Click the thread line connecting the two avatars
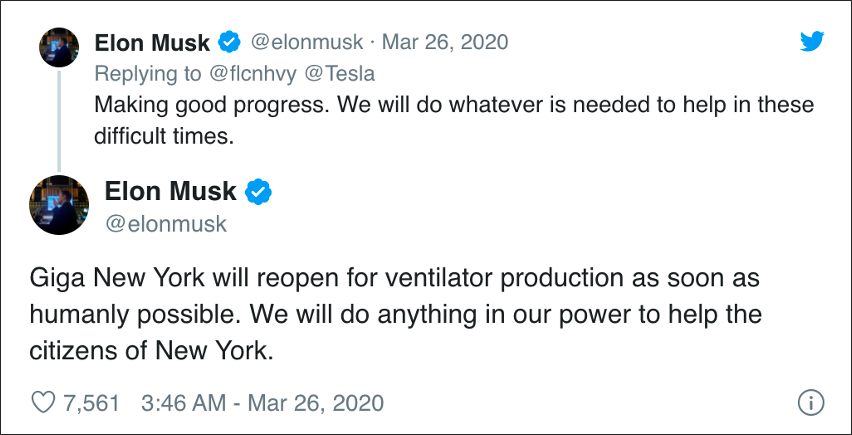Screen dimensions: 852x435 pyautogui.click(x=58, y=120)
